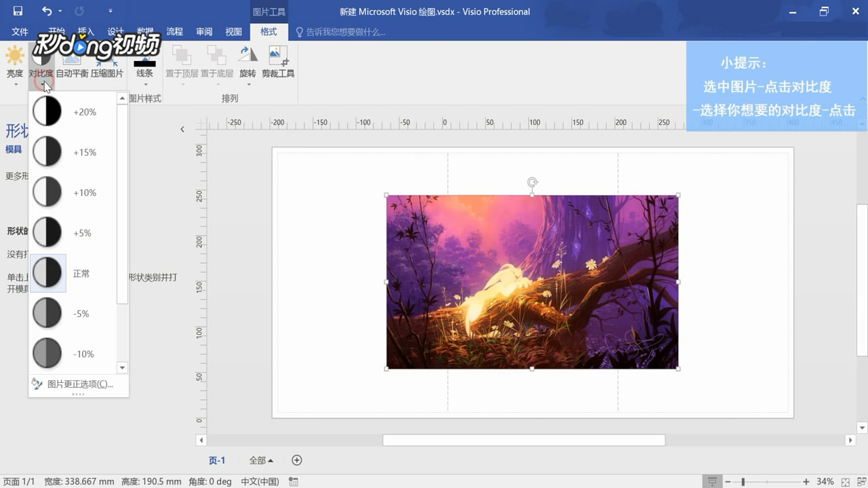Click the contrast list scroll up arrow
The image size is (868, 488).
[x=122, y=98]
